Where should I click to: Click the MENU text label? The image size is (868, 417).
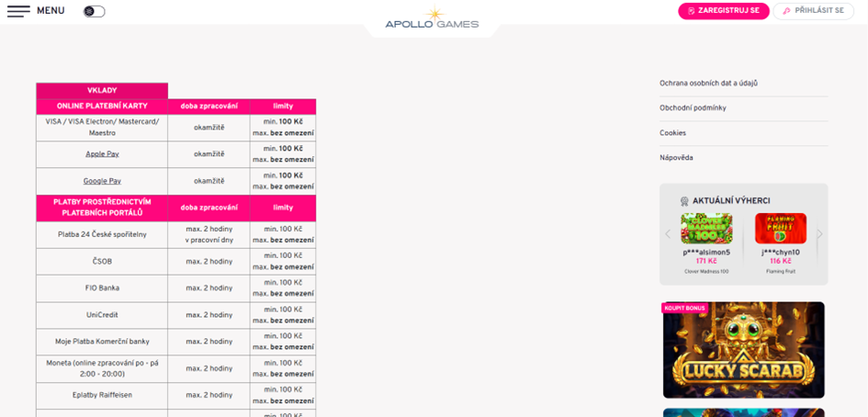[x=51, y=10]
